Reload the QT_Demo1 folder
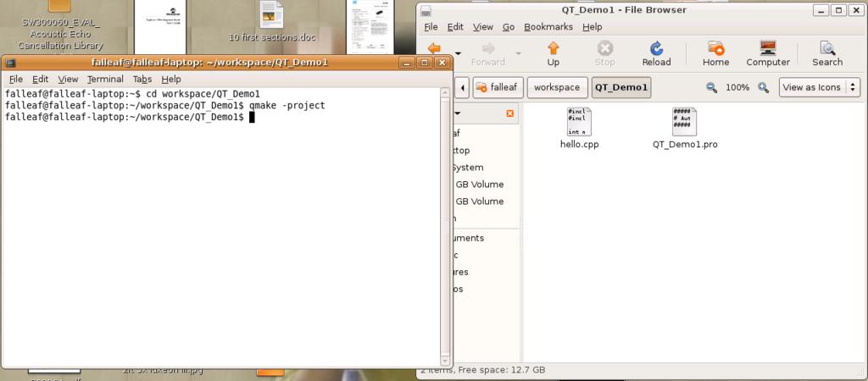Image resolution: width=868 pixels, height=381 pixels. pyautogui.click(x=656, y=53)
